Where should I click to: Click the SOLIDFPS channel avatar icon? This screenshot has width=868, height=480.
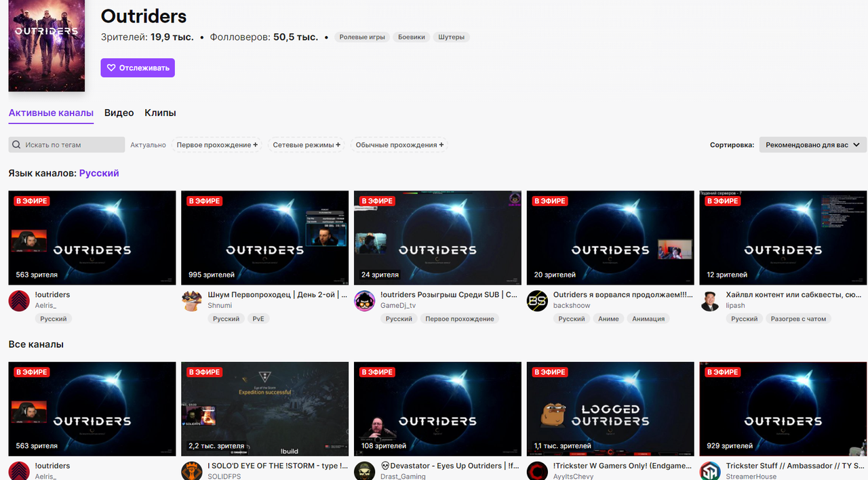[x=192, y=472]
